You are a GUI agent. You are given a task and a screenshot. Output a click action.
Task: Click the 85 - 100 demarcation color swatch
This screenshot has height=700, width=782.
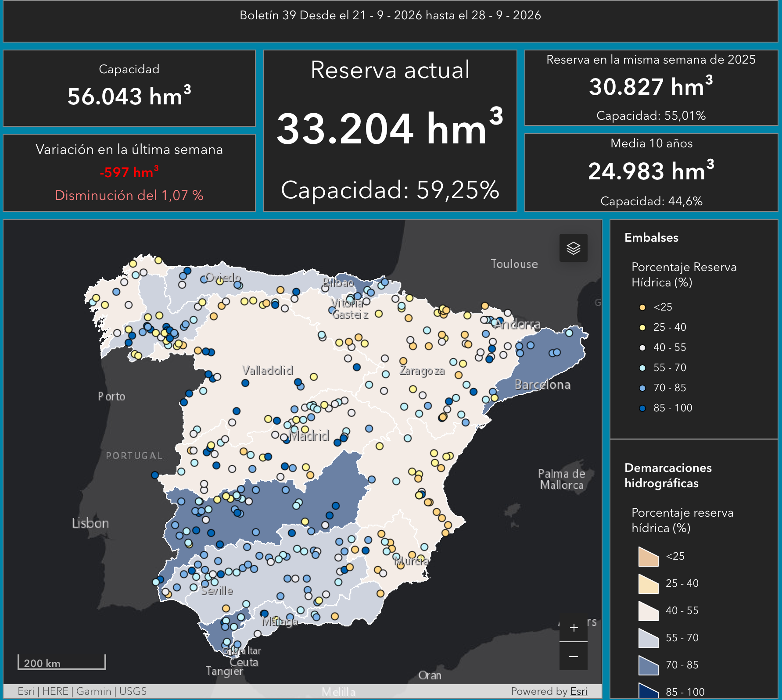649,691
